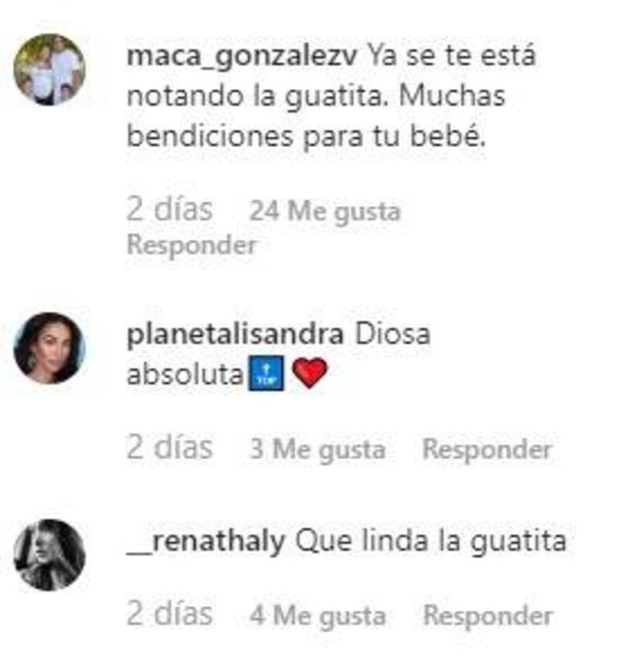
Task: Click the blue TOP arrow emoji
Action: [x=266, y=373]
